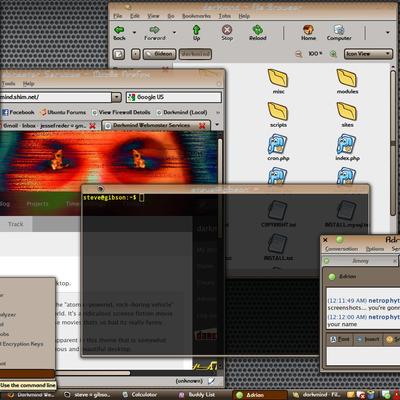Open the modules folder
This screenshot has width=400, height=400.
[347, 81]
